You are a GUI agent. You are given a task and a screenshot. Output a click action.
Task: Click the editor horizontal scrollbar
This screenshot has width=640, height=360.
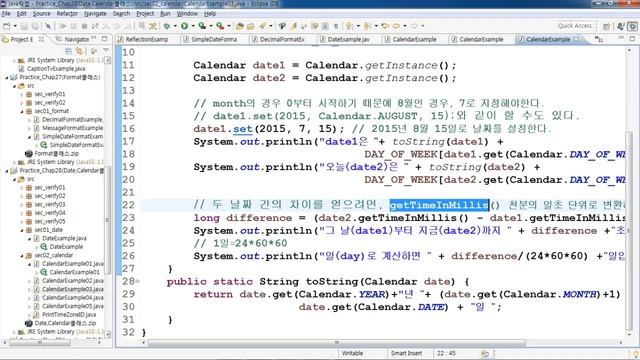coord(337,343)
